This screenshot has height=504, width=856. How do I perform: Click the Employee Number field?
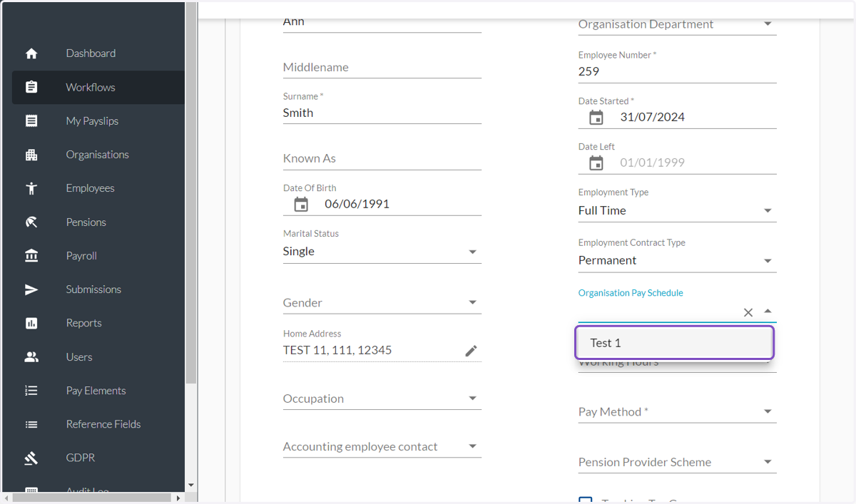coord(677,72)
